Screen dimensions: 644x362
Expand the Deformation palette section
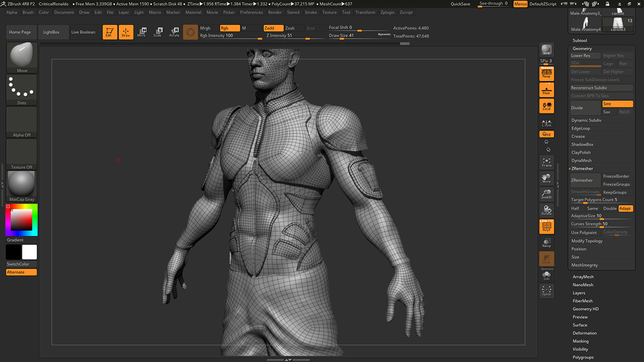(584, 333)
